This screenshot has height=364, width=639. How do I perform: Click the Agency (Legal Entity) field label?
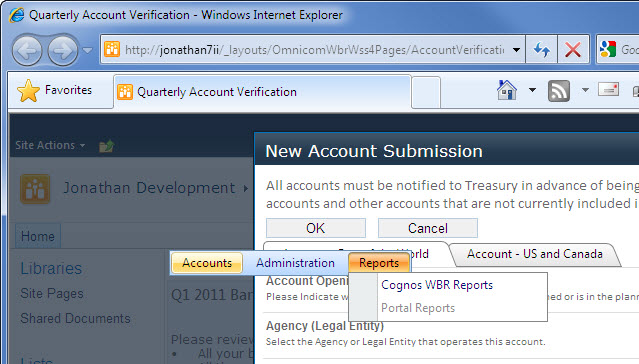coord(325,326)
